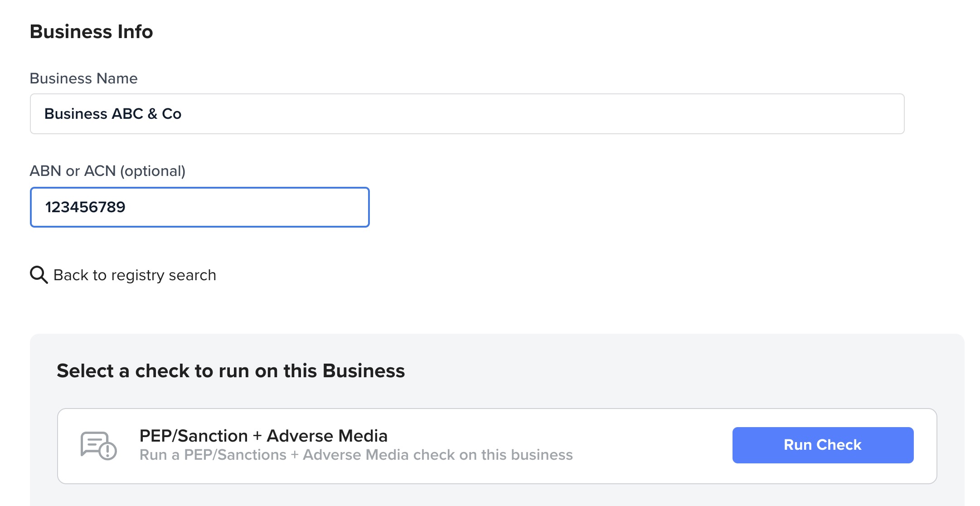Image resolution: width=980 pixels, height=506 pixels.
Task: Select the Business Info heading
Action: 91,32
